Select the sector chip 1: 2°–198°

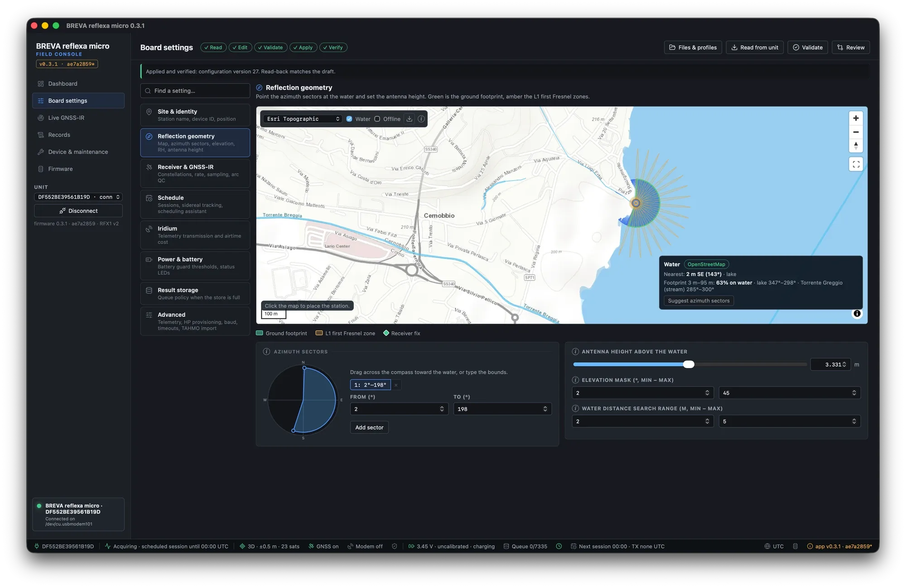pos(370,385)
